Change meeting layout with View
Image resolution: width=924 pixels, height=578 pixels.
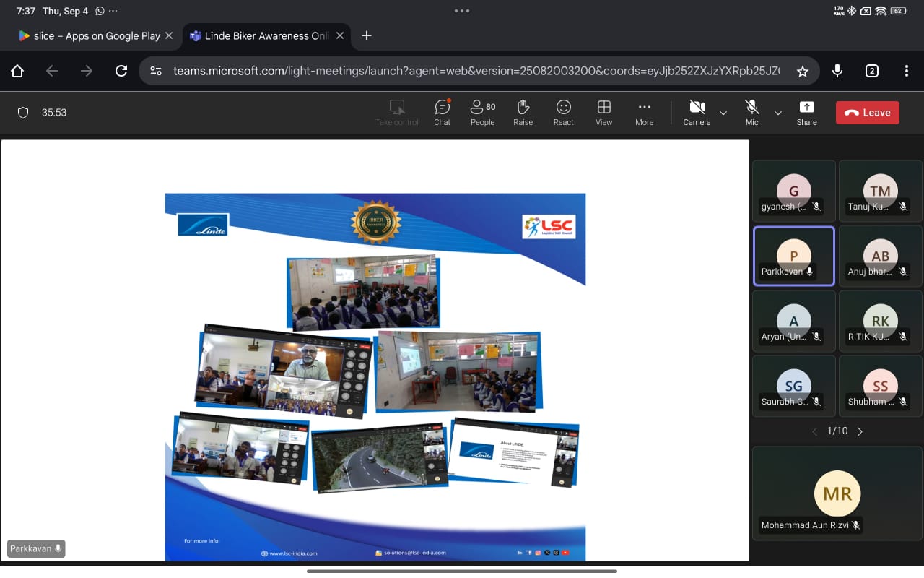(603, 113)
